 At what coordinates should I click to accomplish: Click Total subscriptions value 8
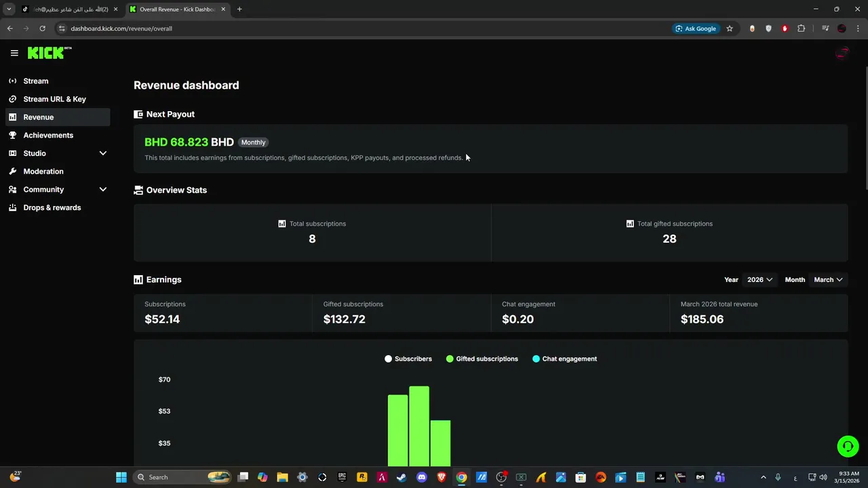click(312, 239)
